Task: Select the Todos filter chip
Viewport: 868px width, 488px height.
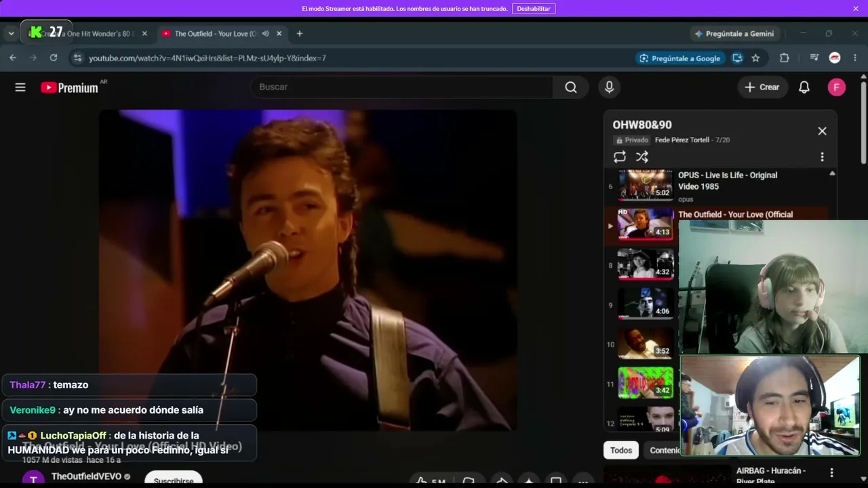Action: tap(621, 450)
